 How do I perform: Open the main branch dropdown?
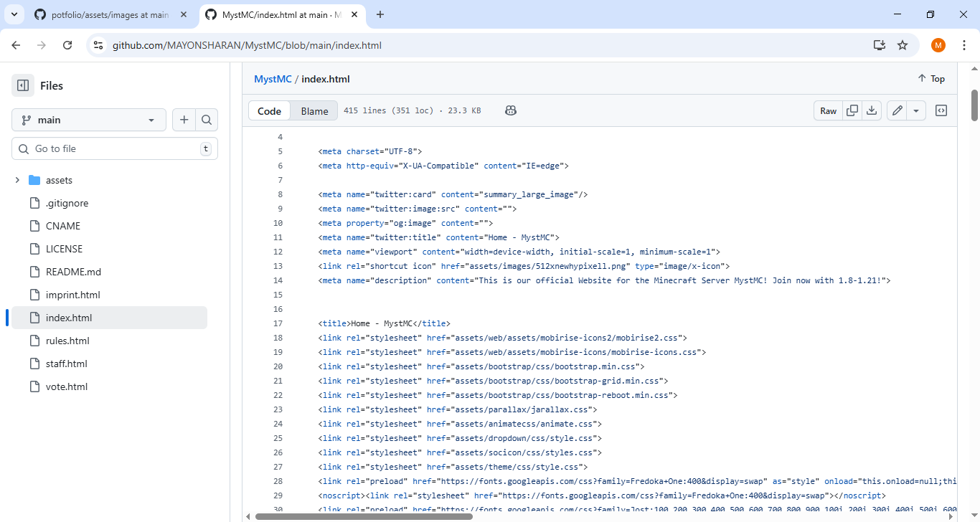pos(89,120)
